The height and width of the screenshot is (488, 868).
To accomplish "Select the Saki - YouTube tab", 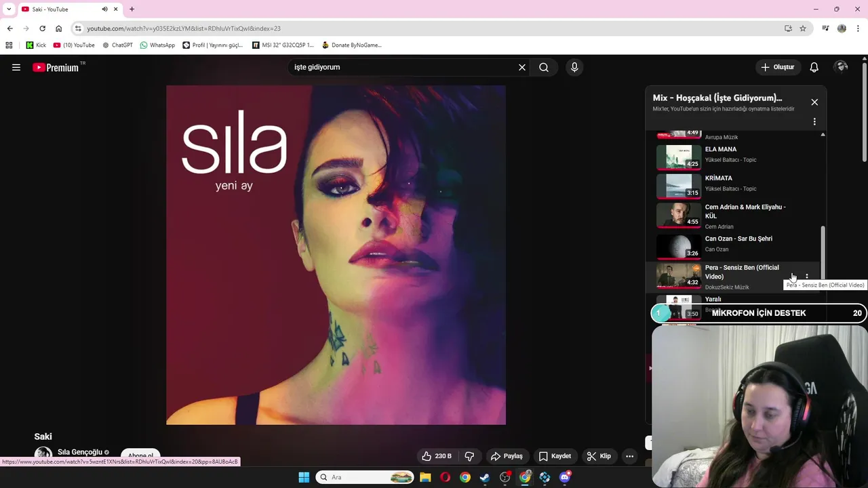I will point(69,9).
